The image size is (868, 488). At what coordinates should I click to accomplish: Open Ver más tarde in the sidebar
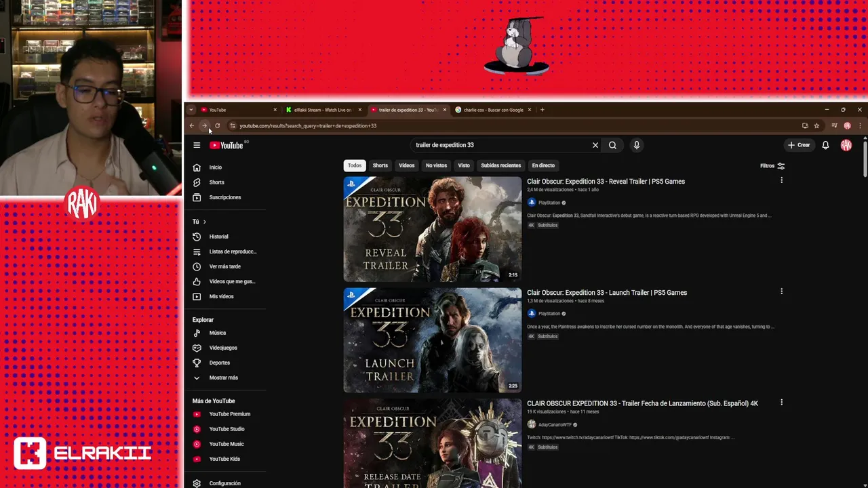(x=225, y=266)
